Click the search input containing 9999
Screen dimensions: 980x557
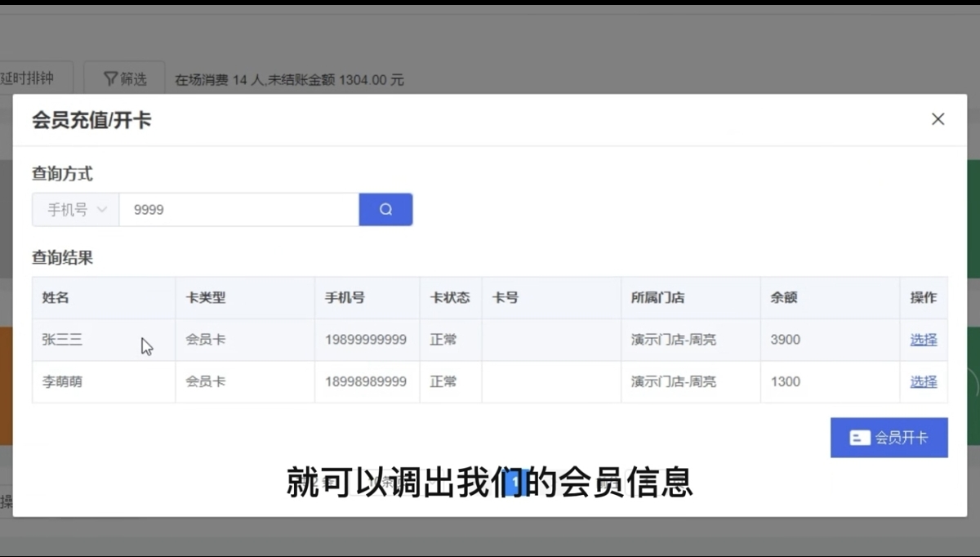tap(238, 210)
